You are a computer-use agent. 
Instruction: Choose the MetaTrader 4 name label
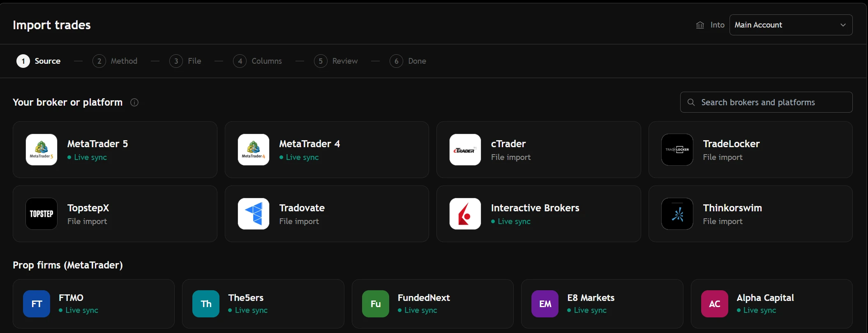309,144
